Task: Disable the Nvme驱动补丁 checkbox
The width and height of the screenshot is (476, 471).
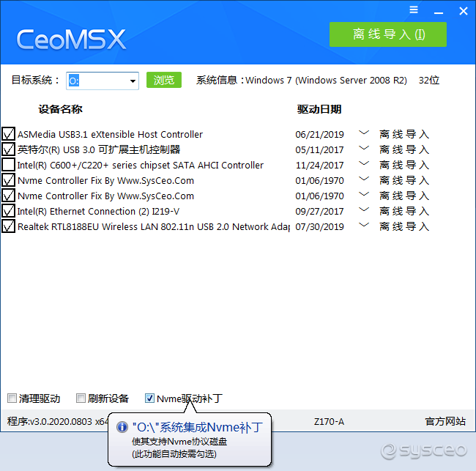Action: point(149,398)
